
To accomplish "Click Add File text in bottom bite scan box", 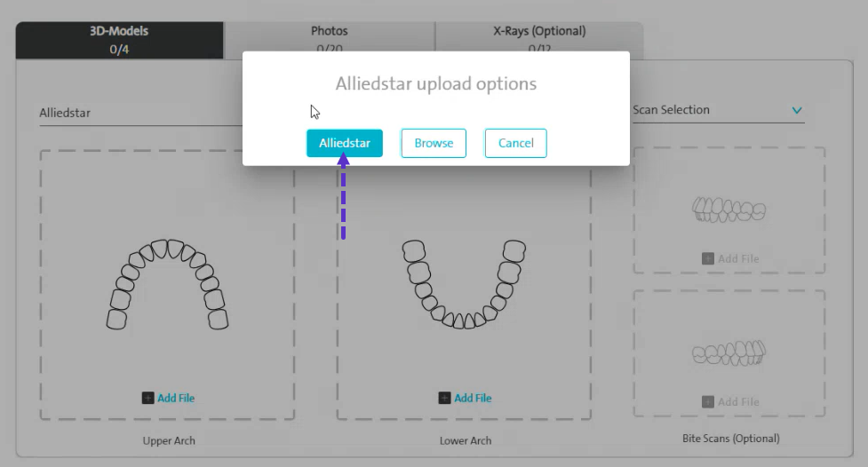I will pyautogui.click(x=737, y=401).
